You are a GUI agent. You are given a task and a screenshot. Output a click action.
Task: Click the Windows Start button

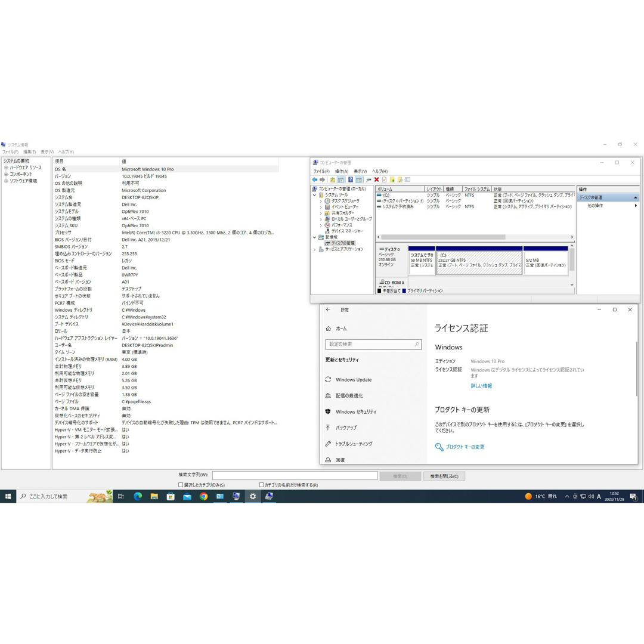8,496
